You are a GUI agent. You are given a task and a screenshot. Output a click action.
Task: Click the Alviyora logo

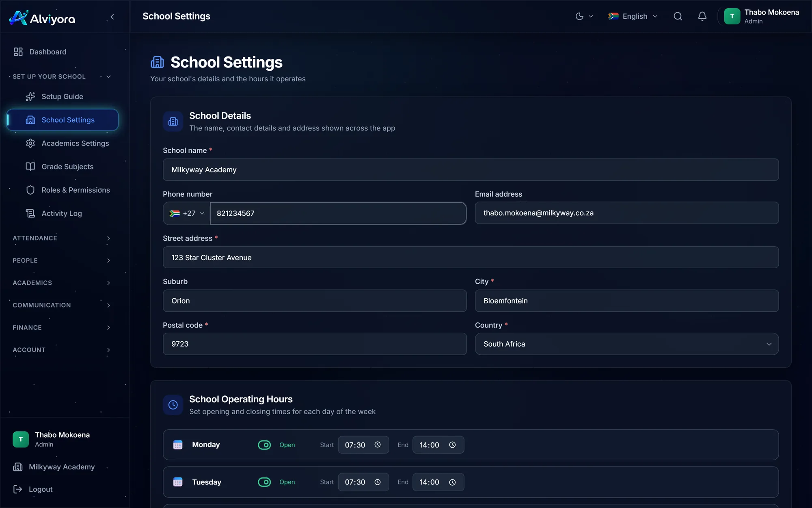[42, 18]
